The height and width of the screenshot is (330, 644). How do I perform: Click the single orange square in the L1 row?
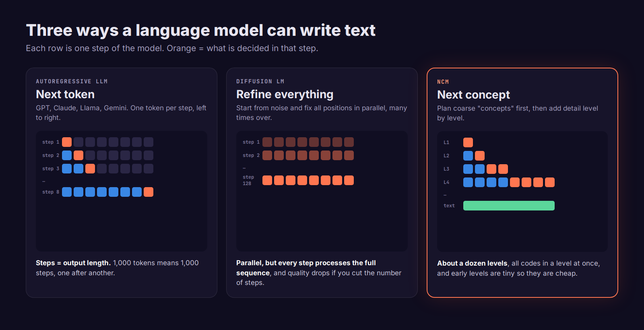[x=468, y=142]
